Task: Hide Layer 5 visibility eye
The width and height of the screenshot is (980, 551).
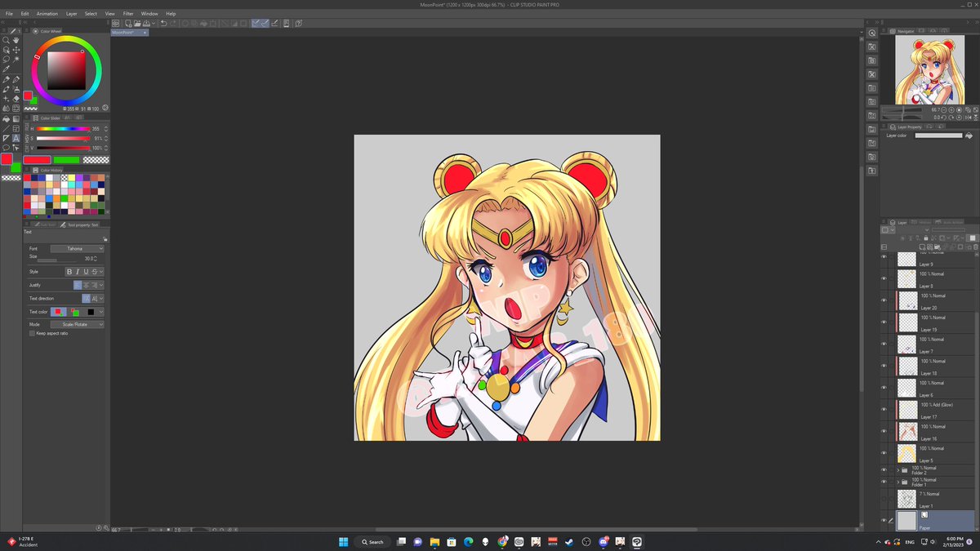Action: tap(884, 453)
